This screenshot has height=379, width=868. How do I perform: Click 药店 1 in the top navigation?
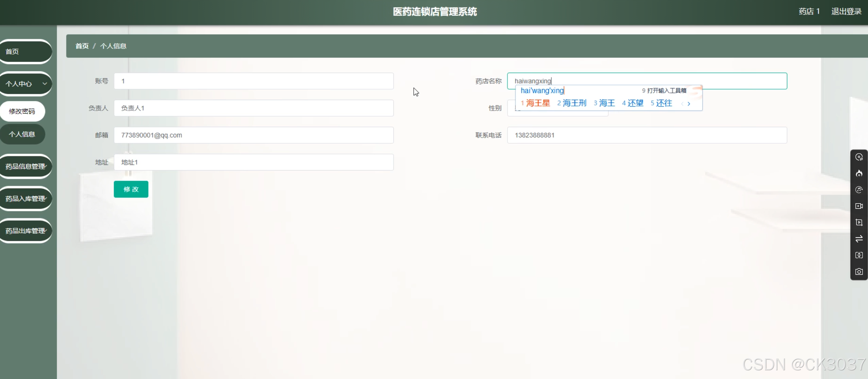(809, 11)
